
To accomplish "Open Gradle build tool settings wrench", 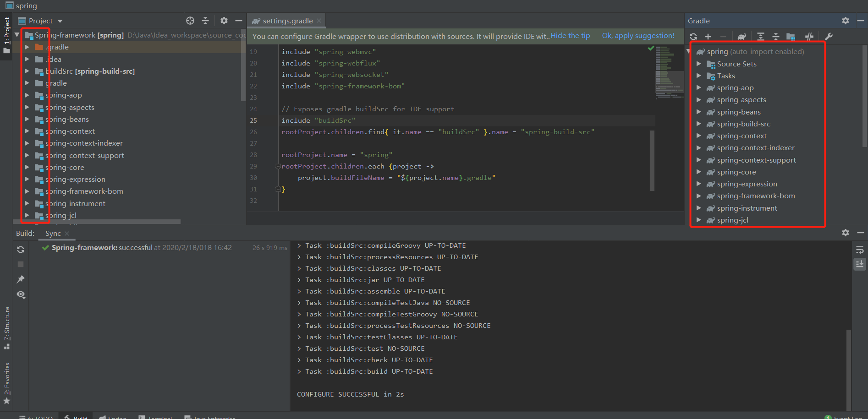I will [x=829, y=37].
